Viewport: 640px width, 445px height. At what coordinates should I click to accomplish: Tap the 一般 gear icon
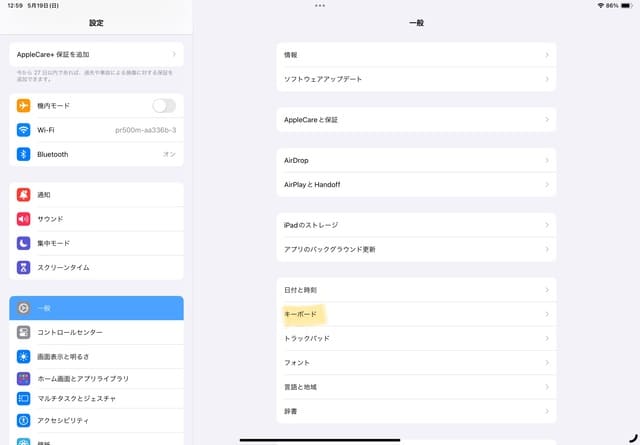(23, 308)
